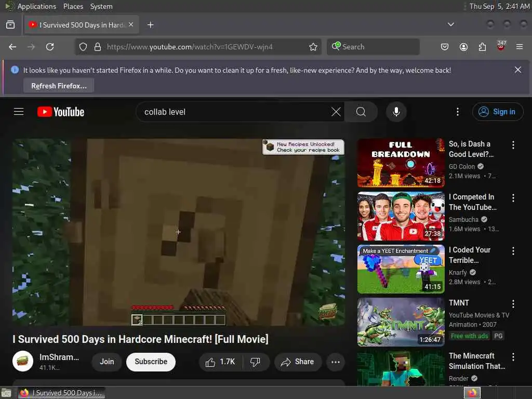
Task: Open The Minecraft Simulation That title
Action: pyautogui.click(x=477, y=361)
